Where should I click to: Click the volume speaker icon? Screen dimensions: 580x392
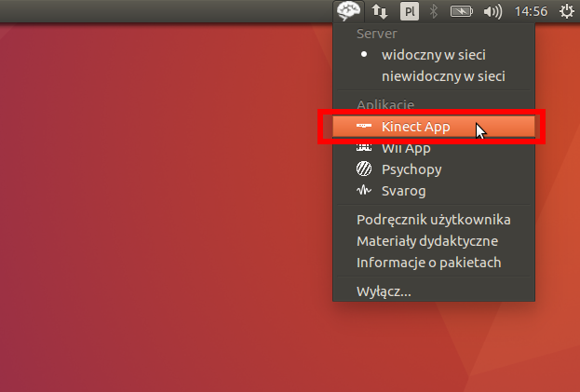tap(493, 11)
